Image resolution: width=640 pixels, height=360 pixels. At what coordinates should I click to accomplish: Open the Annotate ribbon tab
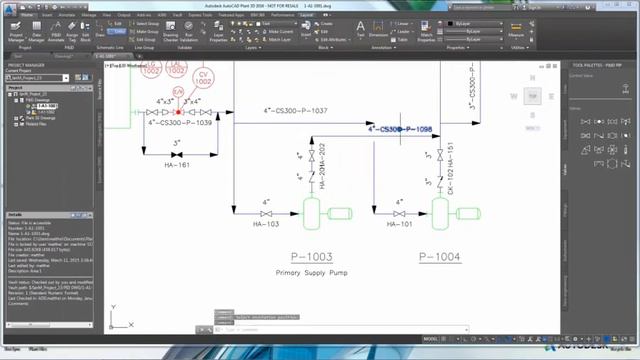[x=67, y=15]
